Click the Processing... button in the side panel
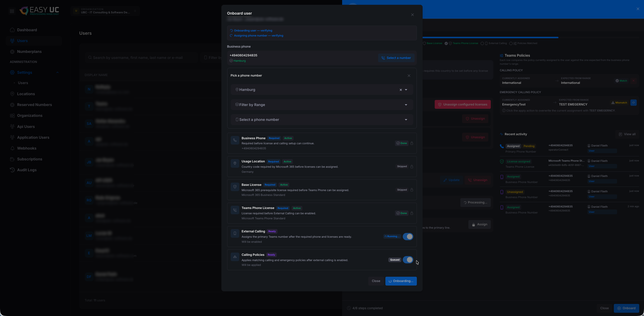 (x=475, y=202)
